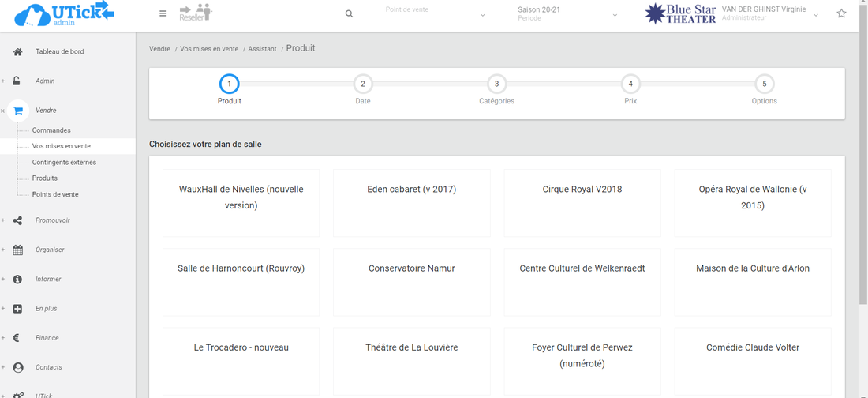
Task: Click the Finance euro icon
Action: tap(17, 338)
